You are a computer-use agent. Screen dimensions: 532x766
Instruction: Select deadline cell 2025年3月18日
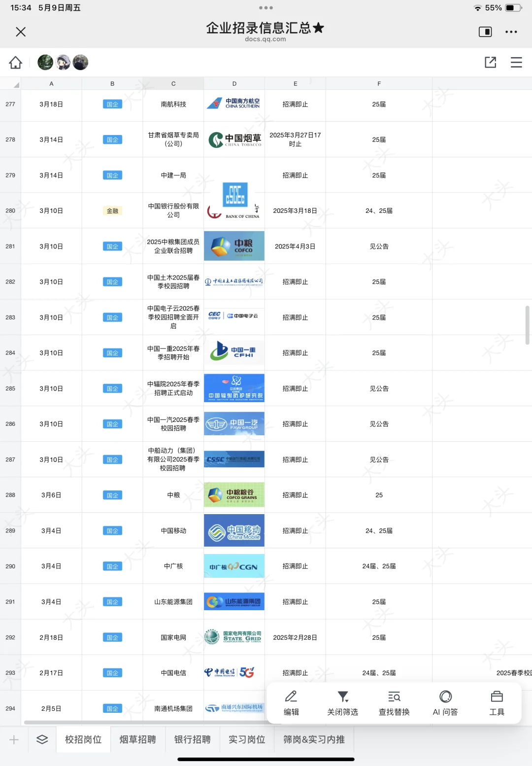295,210
